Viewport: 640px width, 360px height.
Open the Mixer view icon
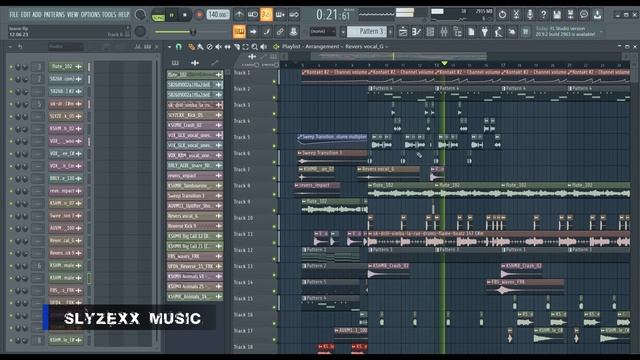coord(444,31)
